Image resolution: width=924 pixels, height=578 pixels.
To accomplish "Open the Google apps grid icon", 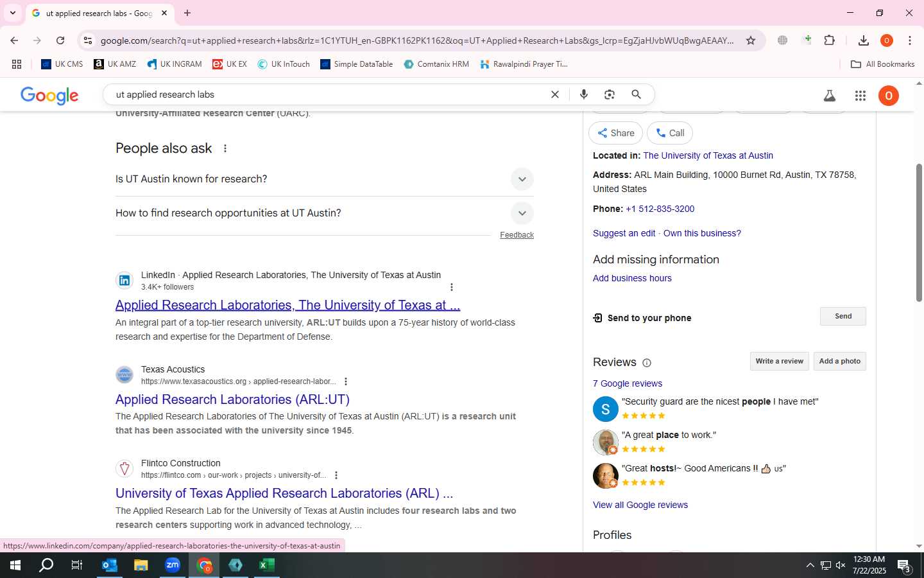I will click(860, 96).
